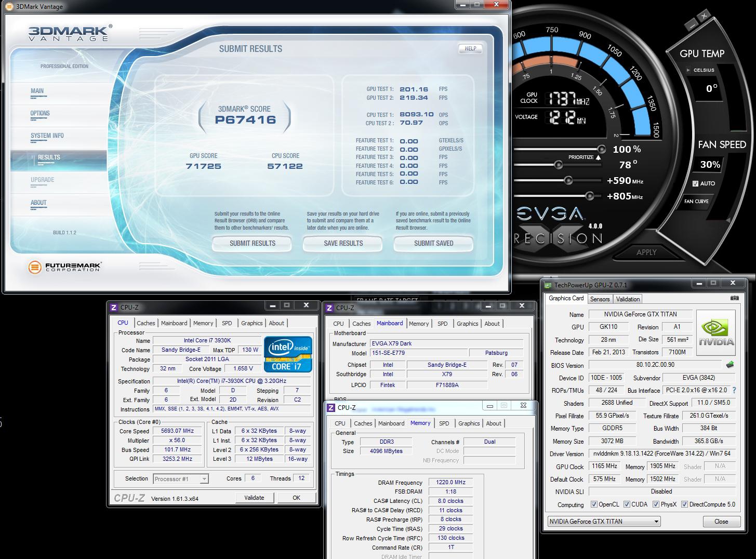
Task: Click the DRAM Frequency value 1220.0 MHz
Action: [x=450, y=483]
